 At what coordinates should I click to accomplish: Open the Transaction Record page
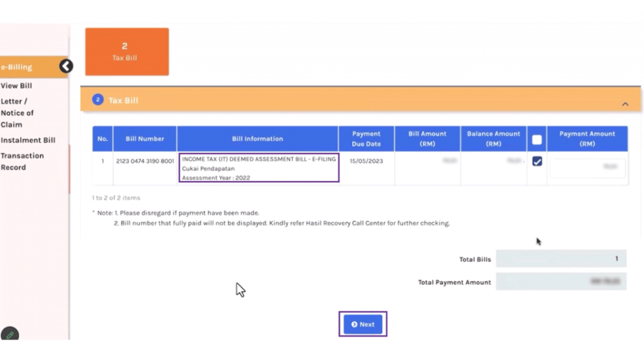(22, 162)
